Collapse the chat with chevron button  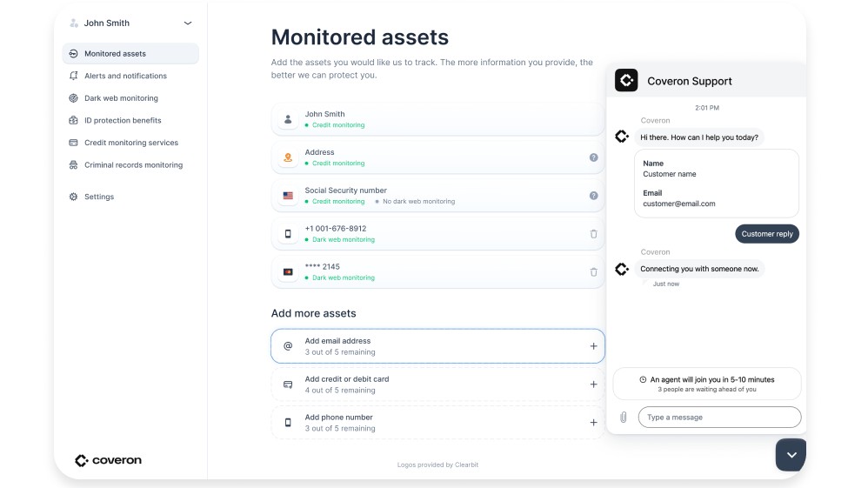click(x=791, y=455)
